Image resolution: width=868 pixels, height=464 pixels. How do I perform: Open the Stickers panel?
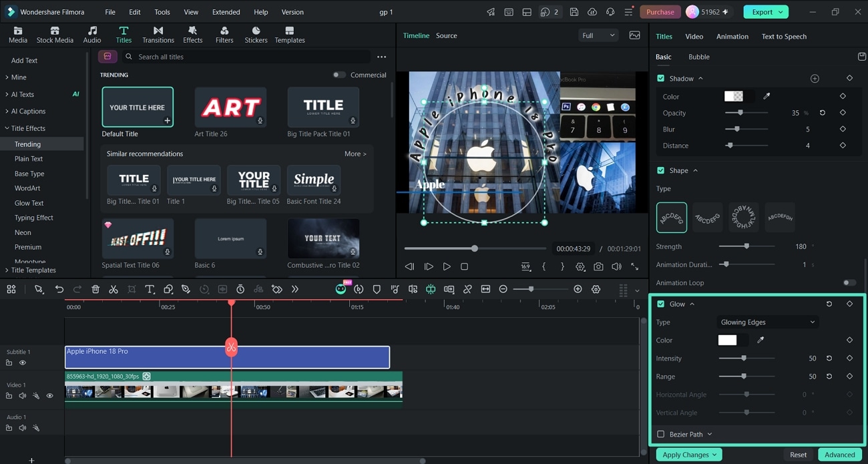(x=256, y=35)
